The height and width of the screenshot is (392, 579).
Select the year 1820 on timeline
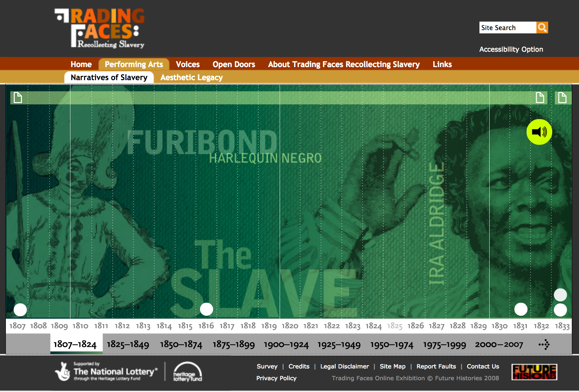[290, 326]
